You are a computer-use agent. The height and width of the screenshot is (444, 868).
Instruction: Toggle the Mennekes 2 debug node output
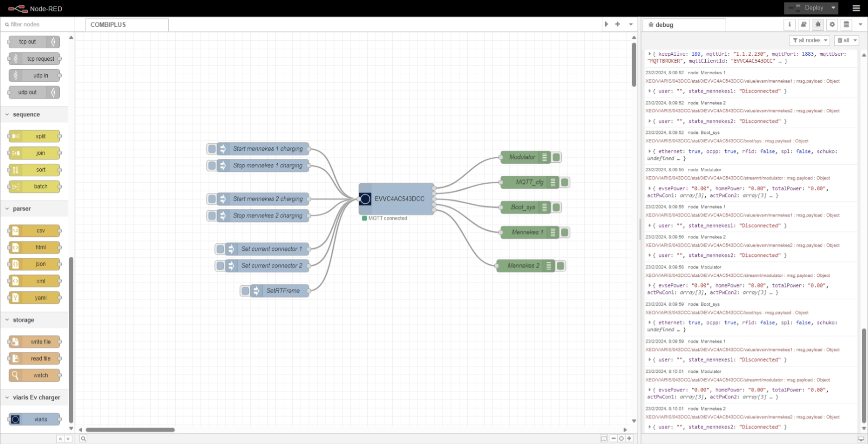click(560, 266)
